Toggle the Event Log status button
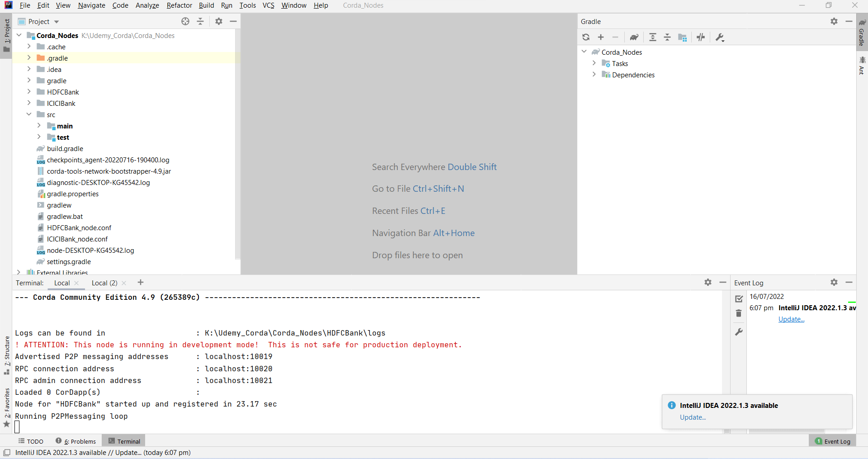Image resolution: width=868 pixels, height=459 pixels. click(832, 441)
